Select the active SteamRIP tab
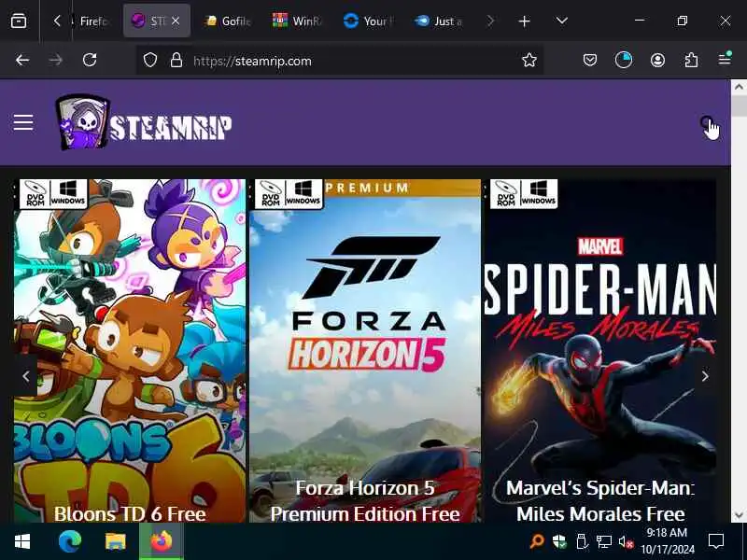Viewport: 747px width, 560px height. [157, 21]
